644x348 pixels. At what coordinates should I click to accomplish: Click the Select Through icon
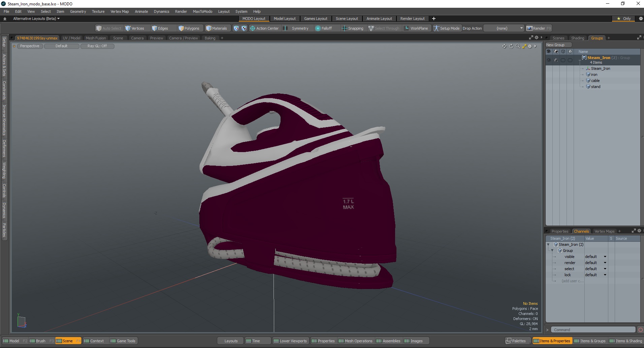pyautogui.click(x=371, y=28)
